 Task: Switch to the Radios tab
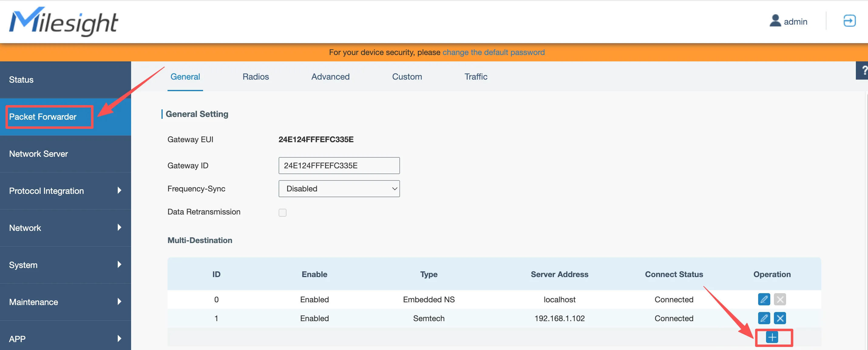pyautogui.click(x=256, y=77)
